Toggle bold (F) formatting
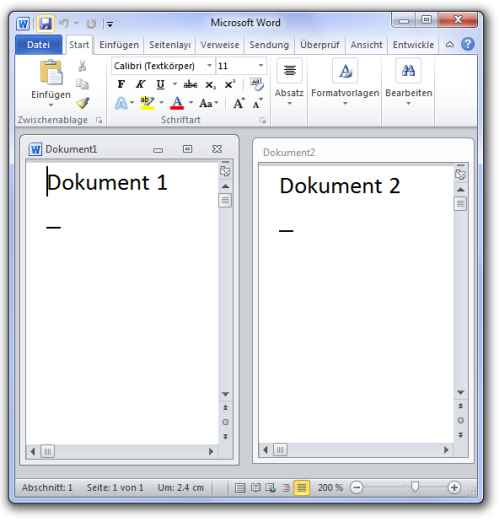The height and width of the screenshot is (522, 500). [121, 84]
